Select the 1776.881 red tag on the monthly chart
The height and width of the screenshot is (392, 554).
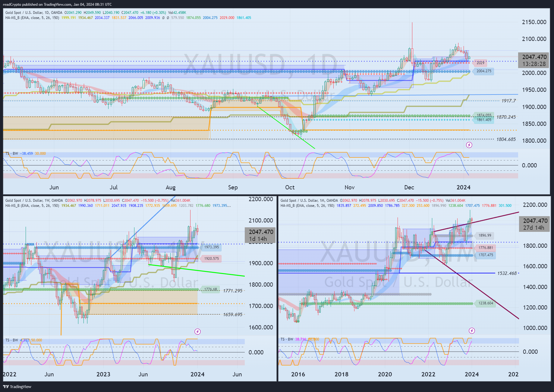click(486, 248)
